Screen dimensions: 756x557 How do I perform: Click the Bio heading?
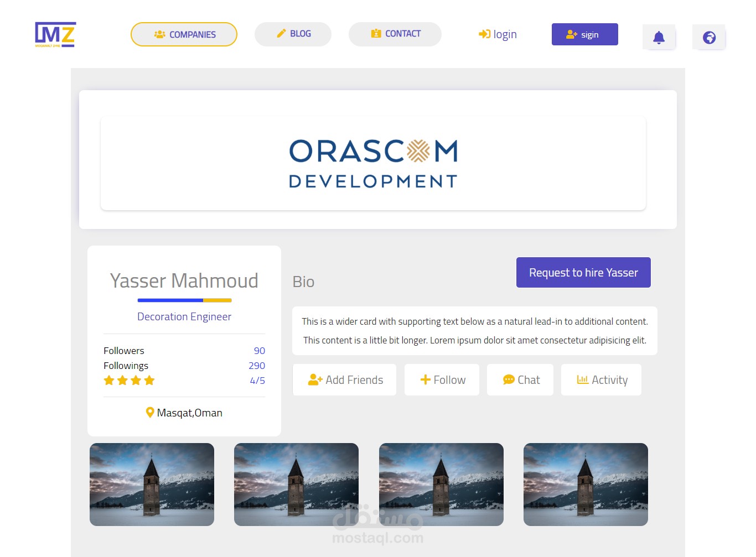pyautogui.click(x=303, y=282)
